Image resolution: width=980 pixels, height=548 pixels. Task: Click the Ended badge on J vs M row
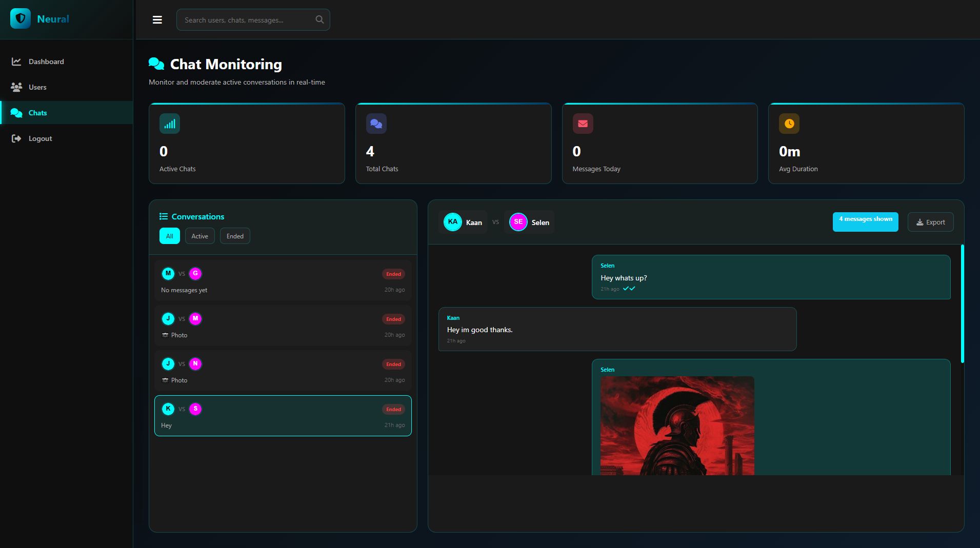(x=394, y=319)
